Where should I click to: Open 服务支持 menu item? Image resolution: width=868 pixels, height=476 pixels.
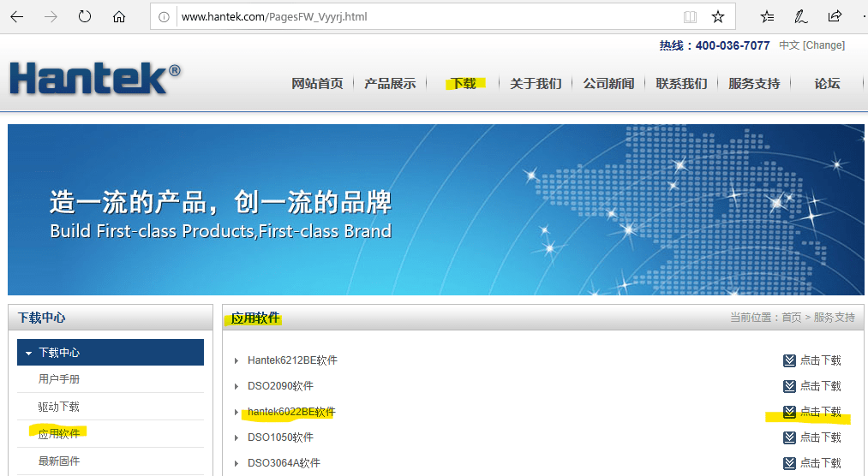click(754, 84)
